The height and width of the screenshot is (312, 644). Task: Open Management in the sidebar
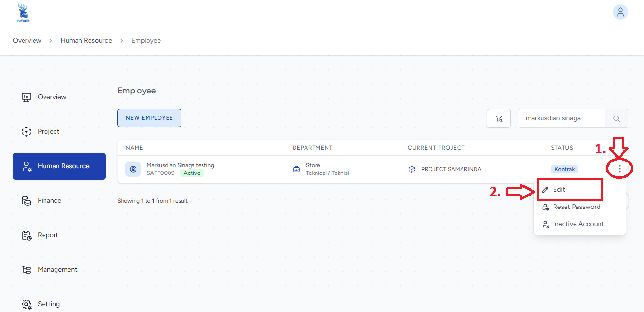57,270
